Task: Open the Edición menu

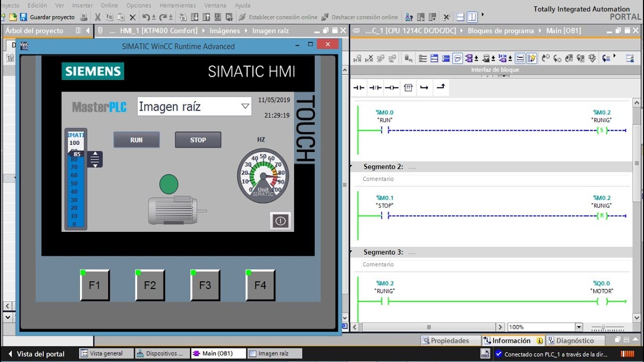Action: point(37,5)
